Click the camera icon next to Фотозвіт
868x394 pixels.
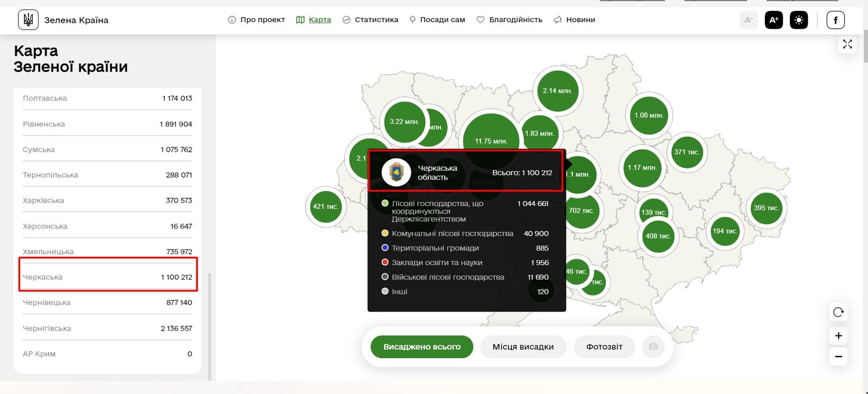tap(653, 347)
